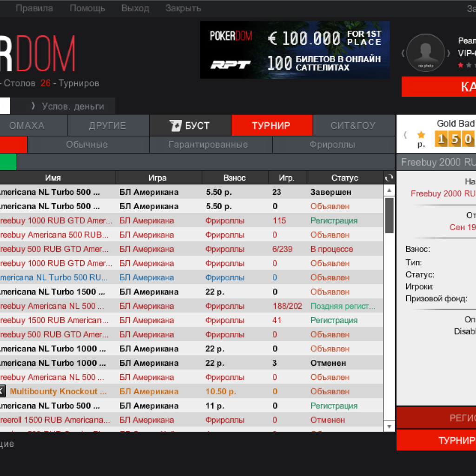Click Freebuy 2000 RU tournament name link
Image resolution: width=476 pixels, height=476 pixels.
443,194
